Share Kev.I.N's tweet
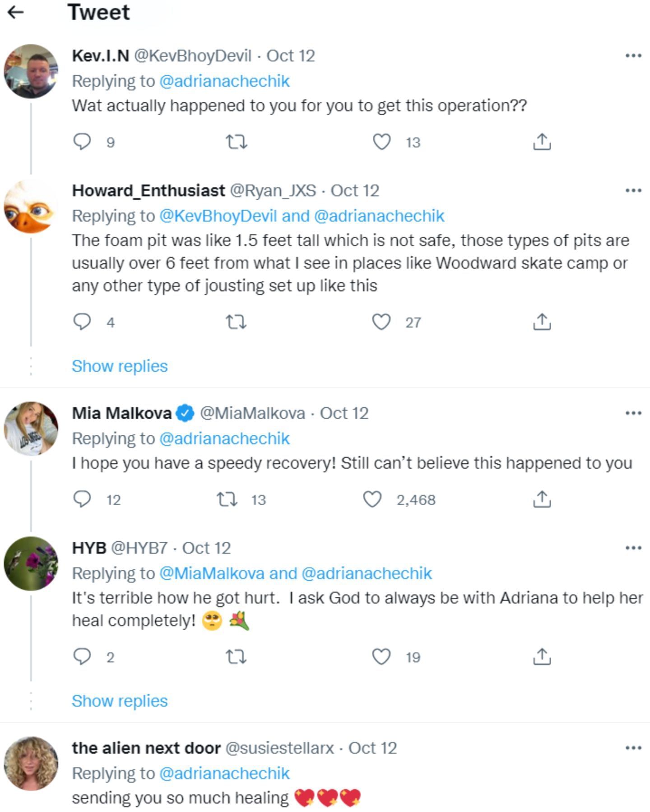 click(x=541, y=142)
